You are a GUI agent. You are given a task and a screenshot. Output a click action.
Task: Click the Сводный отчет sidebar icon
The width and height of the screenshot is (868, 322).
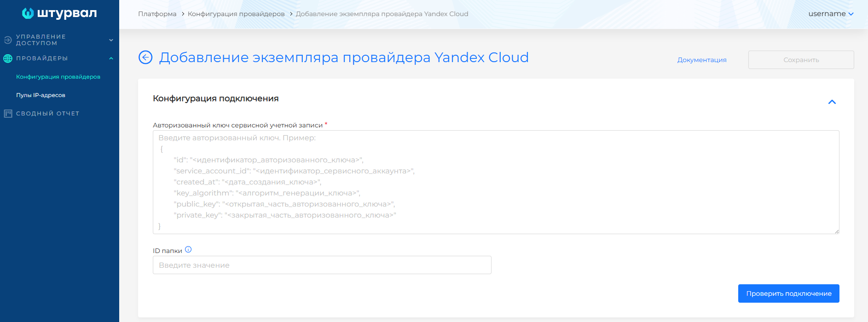click(x=8, y=114)
